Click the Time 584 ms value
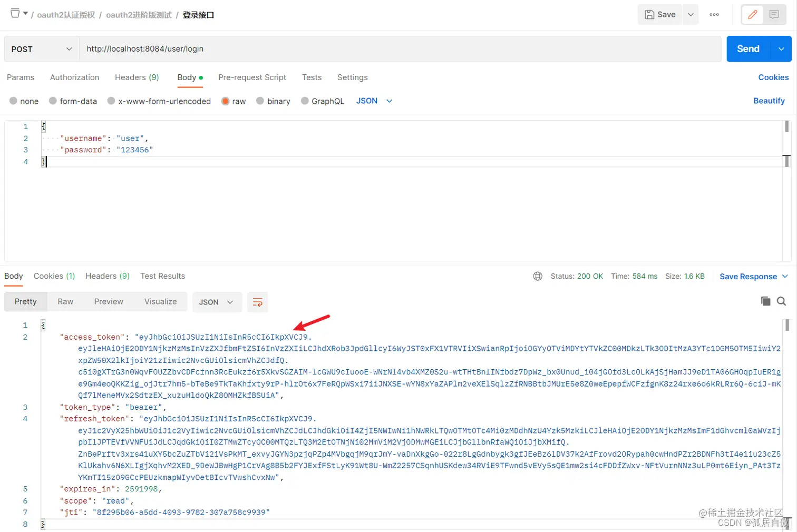Image resolution: width=797 pixels, height=532 pixels. click(634, 276)
